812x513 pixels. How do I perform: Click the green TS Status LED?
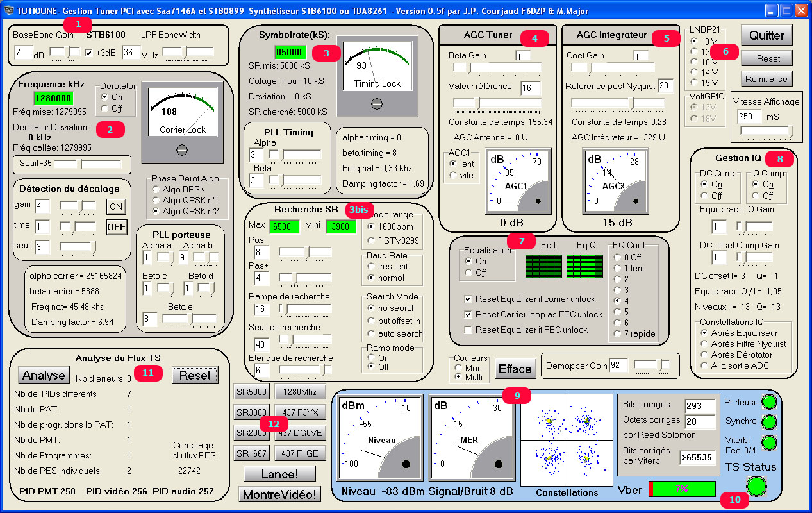[x=757, y=486]
